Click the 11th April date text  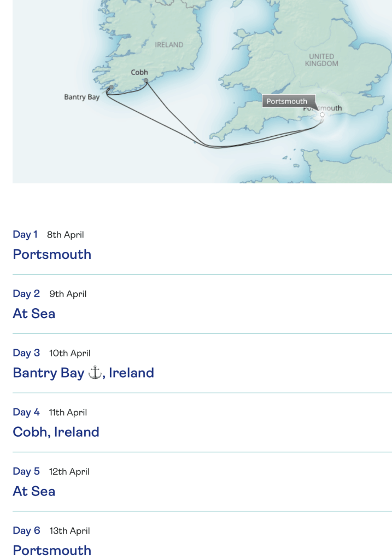pyautogui.click(x=68, y=412)
